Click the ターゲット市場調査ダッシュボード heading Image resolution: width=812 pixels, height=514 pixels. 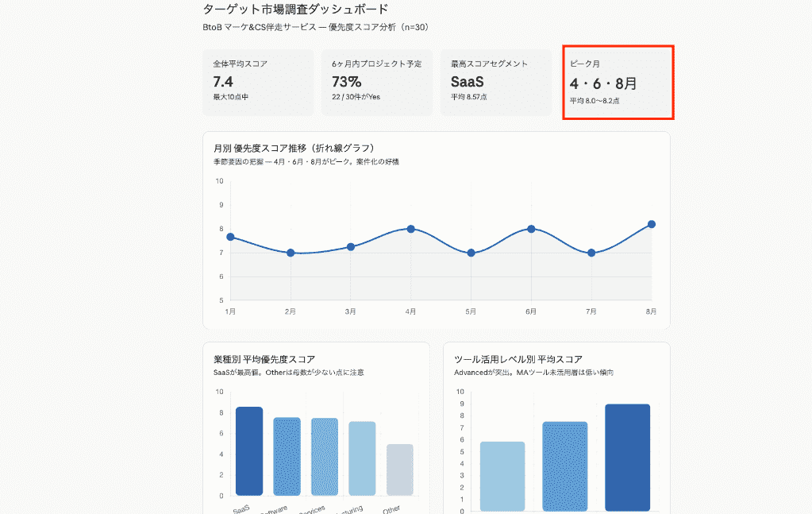coord(296,10)
